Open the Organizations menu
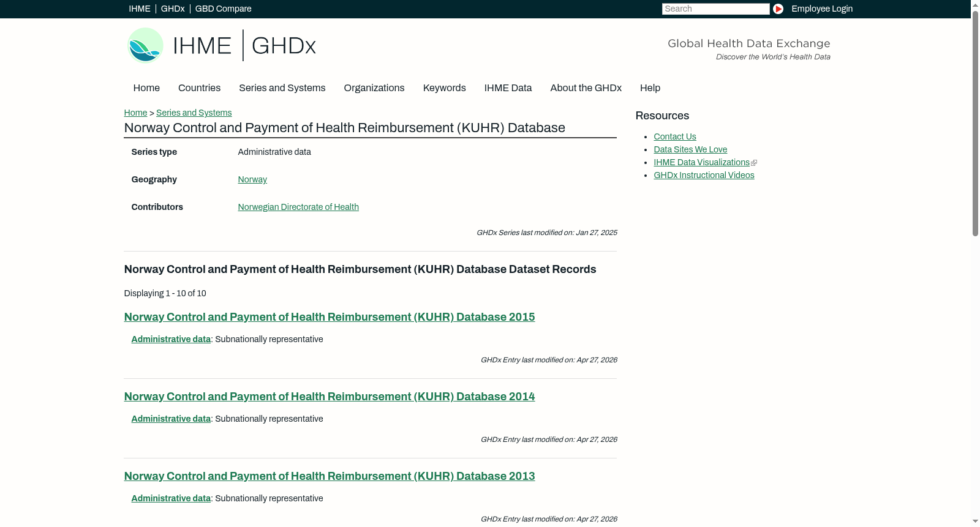The width and height of the screenshot is (980, 527). (x=374, y=88)
